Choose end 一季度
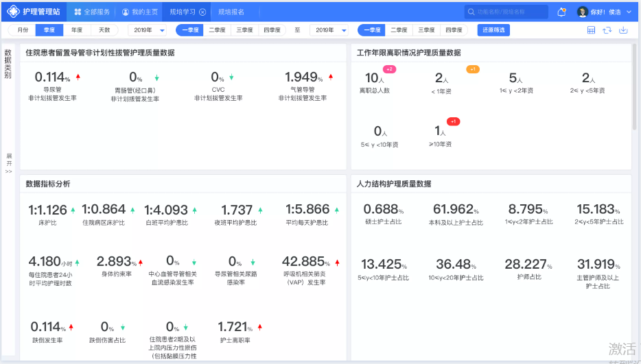This screenshot has width=641, height=364. pyautogui.click(x=371, y=30)
